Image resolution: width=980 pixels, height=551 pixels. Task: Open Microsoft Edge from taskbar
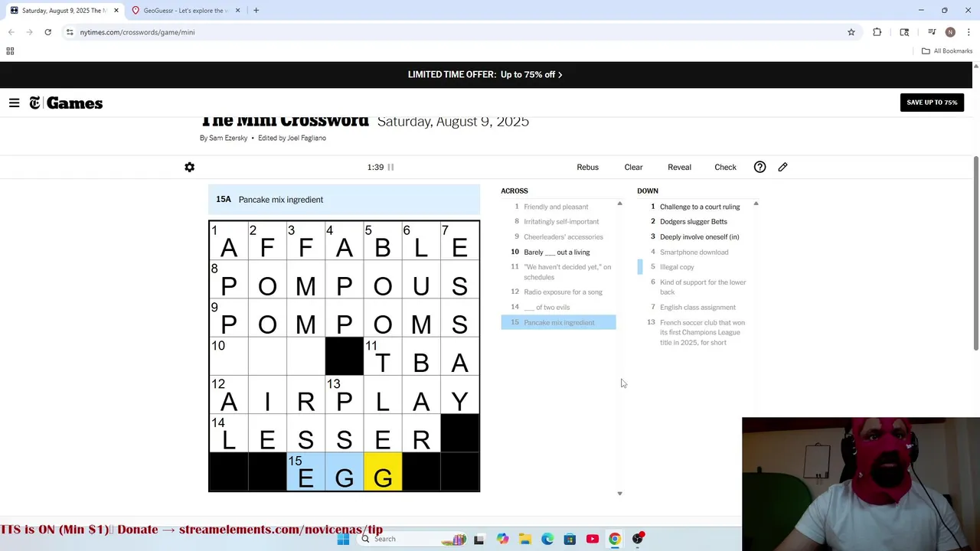[547, 539]
